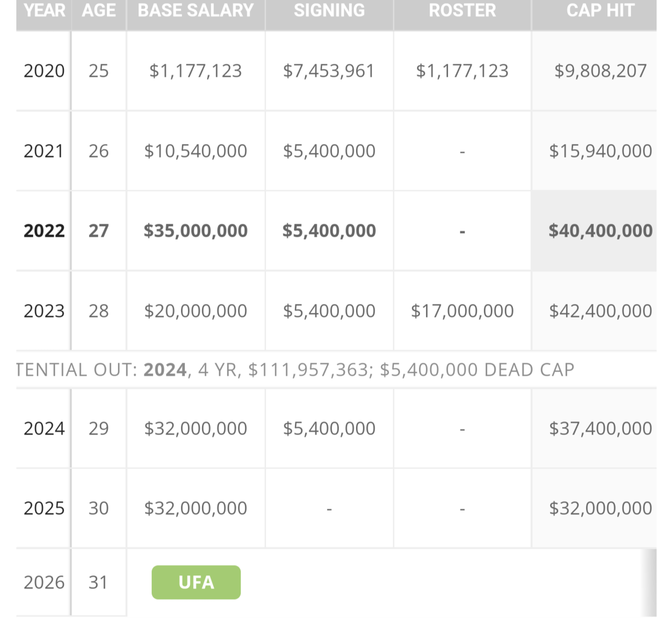
Task: Click the ROSTER column header
Action: pos(462,11)
